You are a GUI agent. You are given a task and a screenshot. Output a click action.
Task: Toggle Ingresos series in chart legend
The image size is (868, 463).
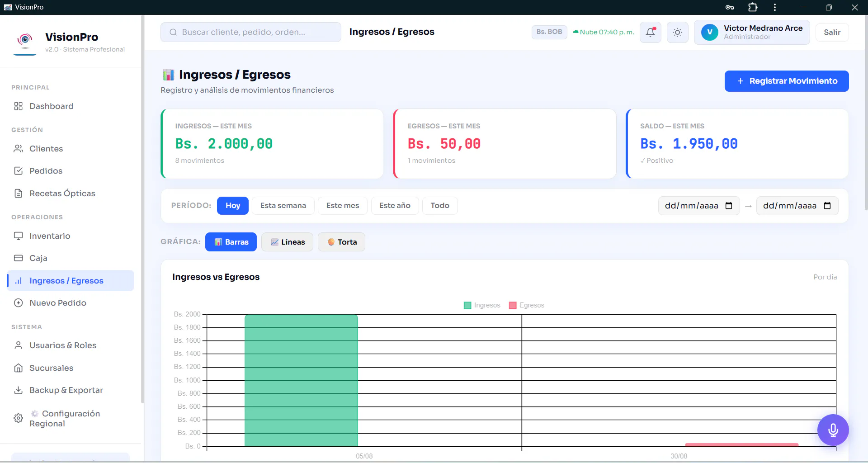tap(482, 305)
